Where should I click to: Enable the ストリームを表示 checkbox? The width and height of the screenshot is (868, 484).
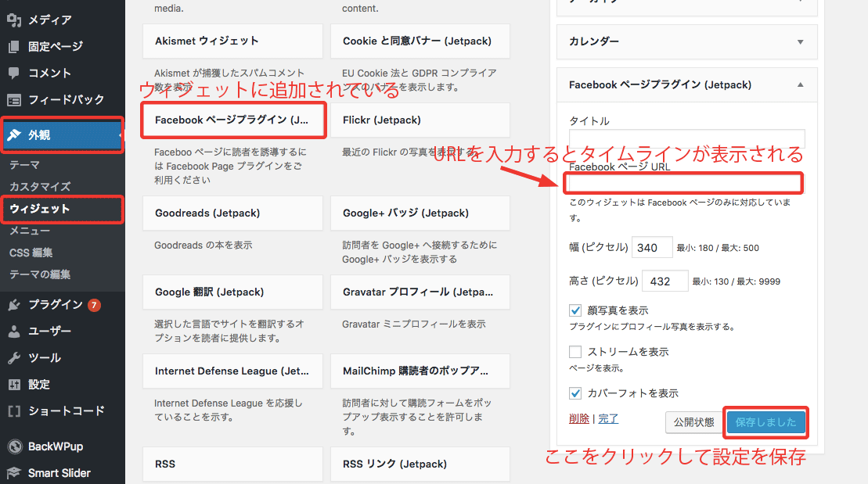[x=575, y=352]
